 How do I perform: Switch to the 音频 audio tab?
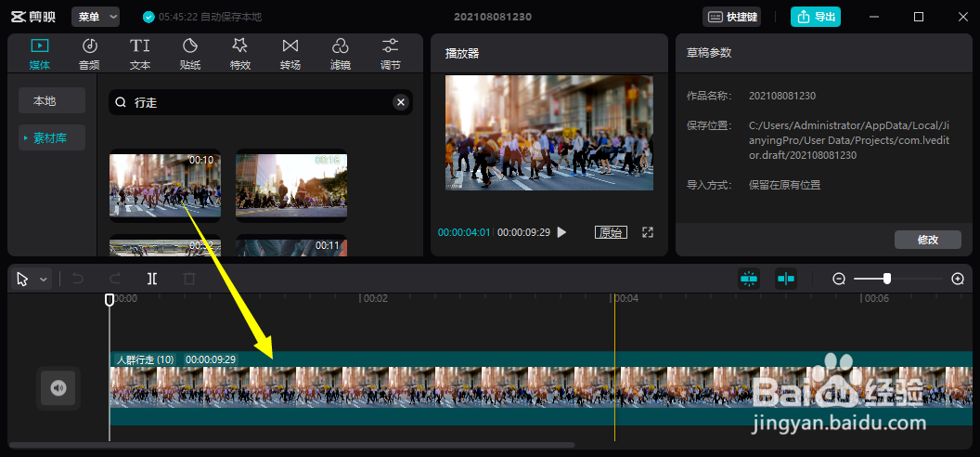pyautogui.click(x=89, y=55)
